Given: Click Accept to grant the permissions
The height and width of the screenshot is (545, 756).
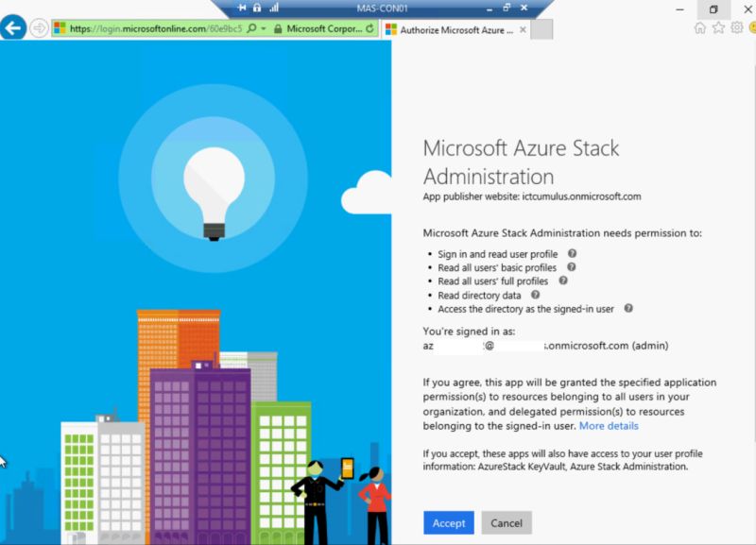Looking at the screenshot, I should (448, 522).
